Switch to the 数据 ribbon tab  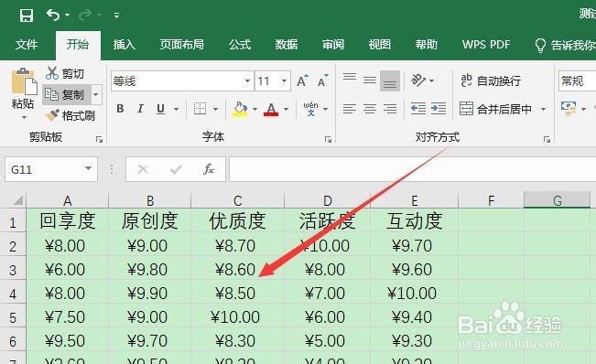[287, 45]
